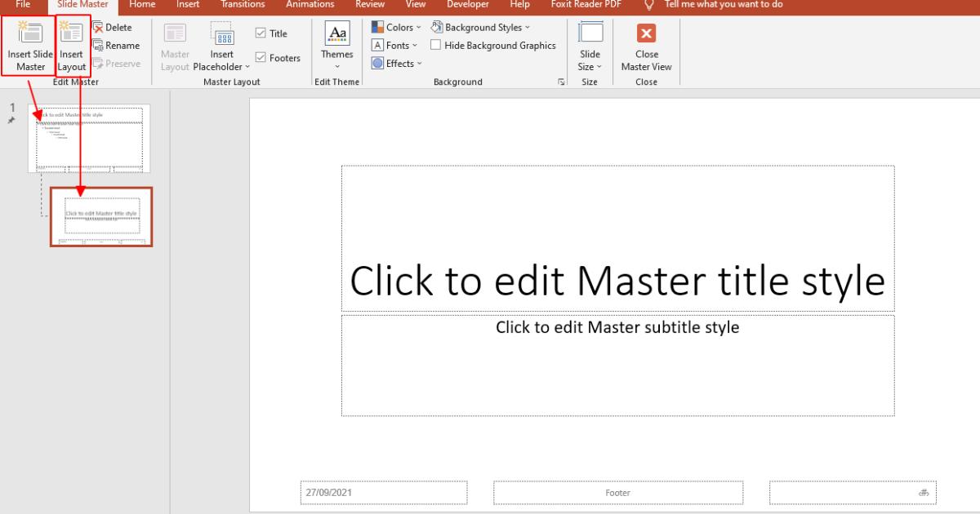Enable Hide Background Graphics

436,46
